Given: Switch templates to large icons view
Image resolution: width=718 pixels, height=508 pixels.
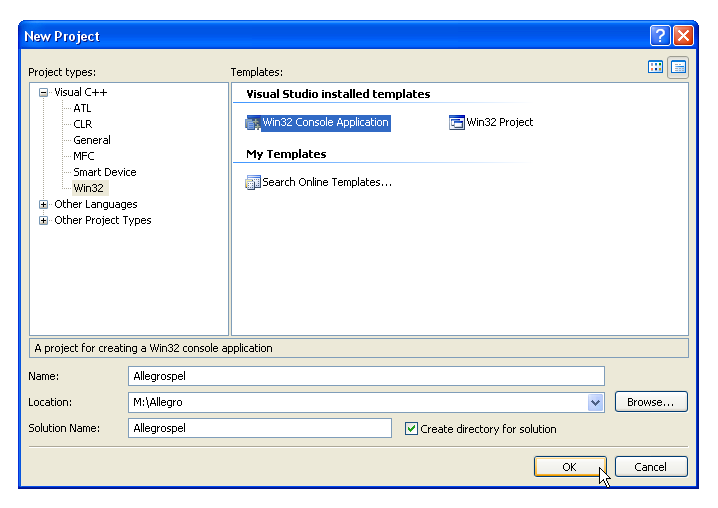Looking at the screenshot, I should pos(655,67).
